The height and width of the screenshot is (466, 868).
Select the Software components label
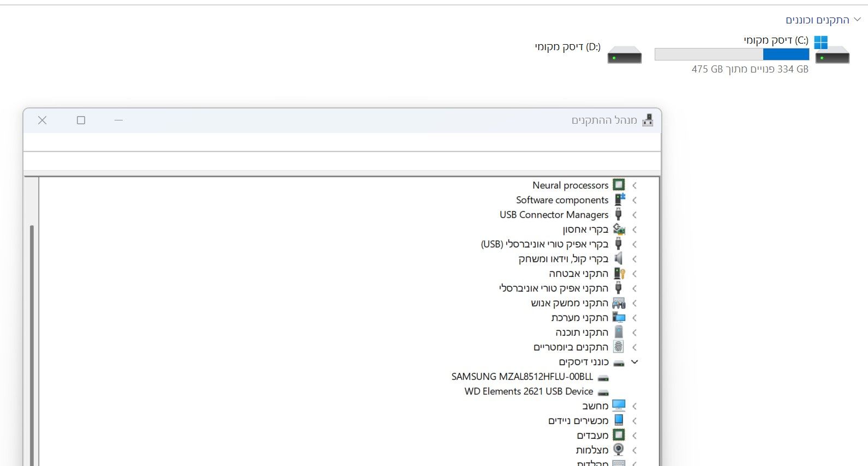(x=562, y=200)
